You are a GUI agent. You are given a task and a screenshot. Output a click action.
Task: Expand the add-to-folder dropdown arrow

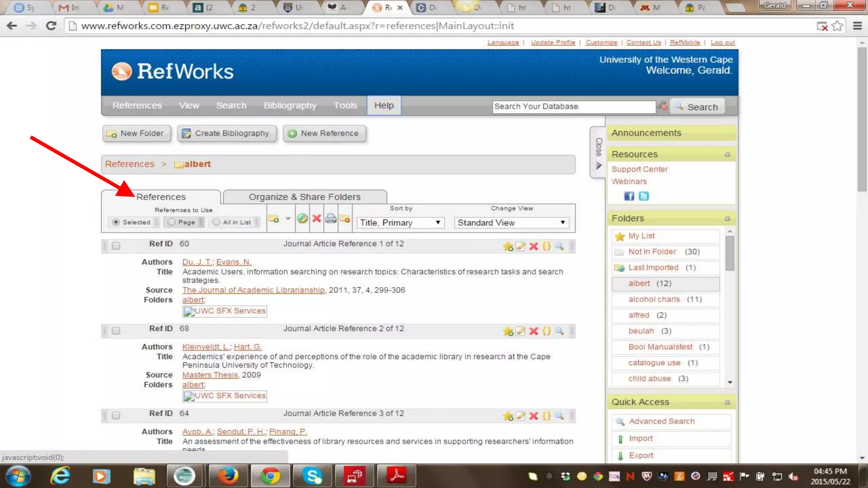(x=288, y=219)
